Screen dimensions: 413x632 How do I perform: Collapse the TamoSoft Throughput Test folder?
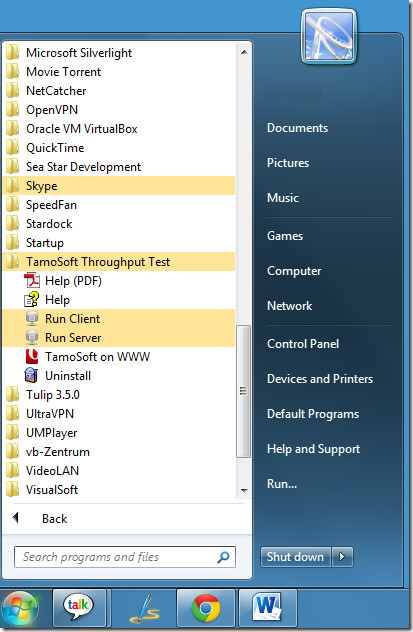click(x=118, y=262)
